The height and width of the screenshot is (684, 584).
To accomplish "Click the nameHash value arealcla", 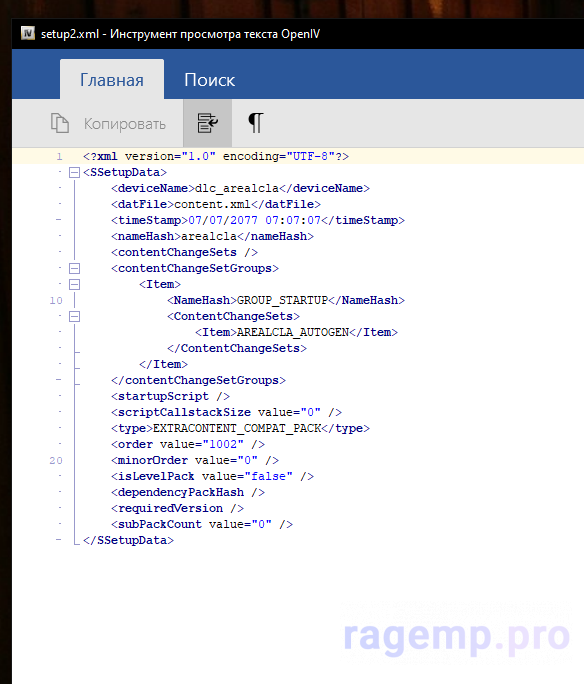I will tap(209, 236).
